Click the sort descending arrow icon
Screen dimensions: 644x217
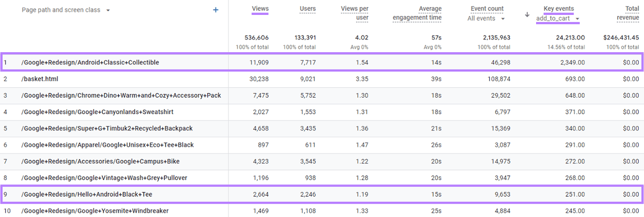tap(527, 15)
